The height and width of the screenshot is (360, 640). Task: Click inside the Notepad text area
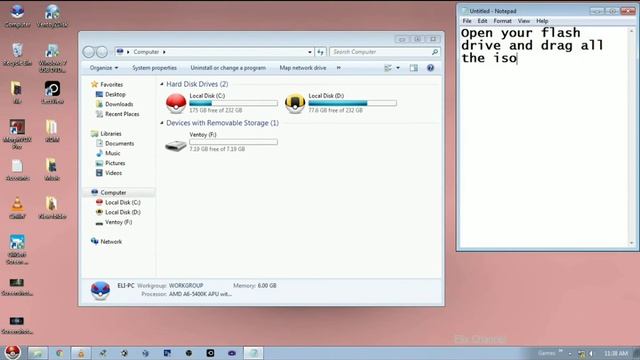544,137
